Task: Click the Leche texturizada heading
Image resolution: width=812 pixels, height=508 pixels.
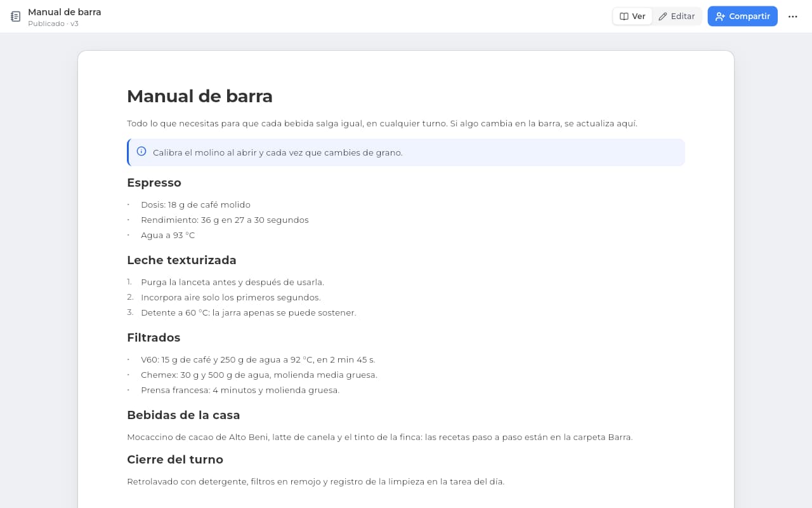Action: pyautogui.click(x=181, y=260)
